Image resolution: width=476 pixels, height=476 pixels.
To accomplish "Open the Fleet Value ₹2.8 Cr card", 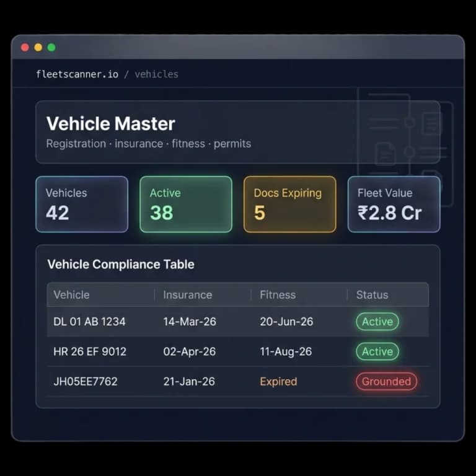I will click(394, 205).
